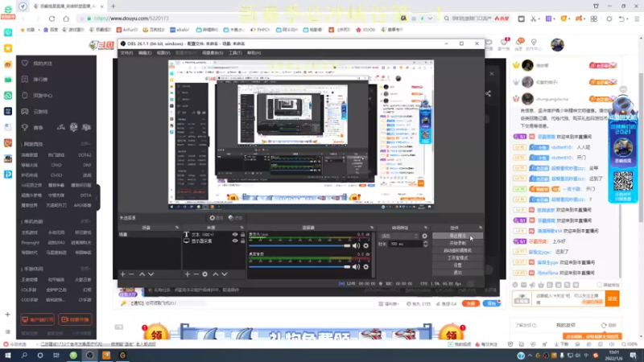The image size is (644, 362).
Task: Open Windows taskbar search
Action: 24,356
